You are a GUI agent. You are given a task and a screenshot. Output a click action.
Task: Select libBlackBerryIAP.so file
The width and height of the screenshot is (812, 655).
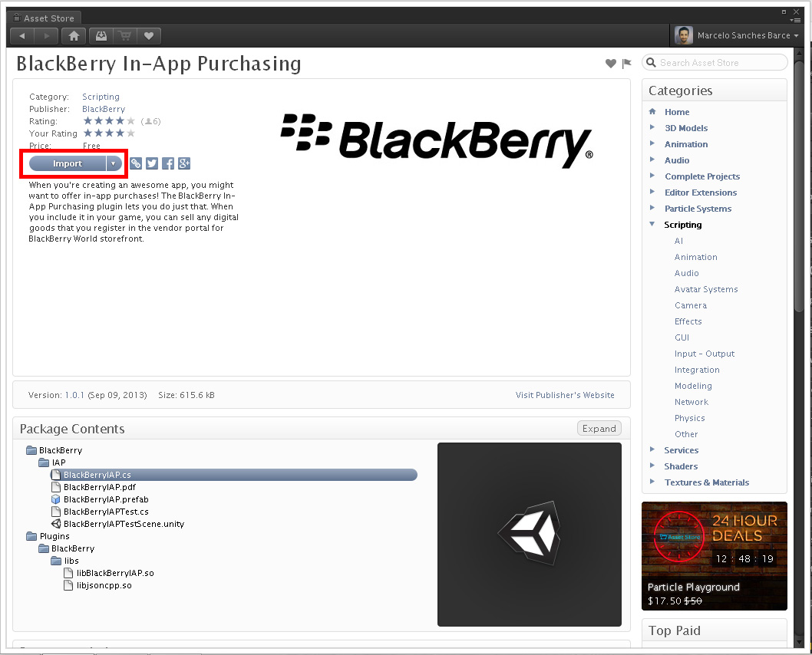[115, 573]
